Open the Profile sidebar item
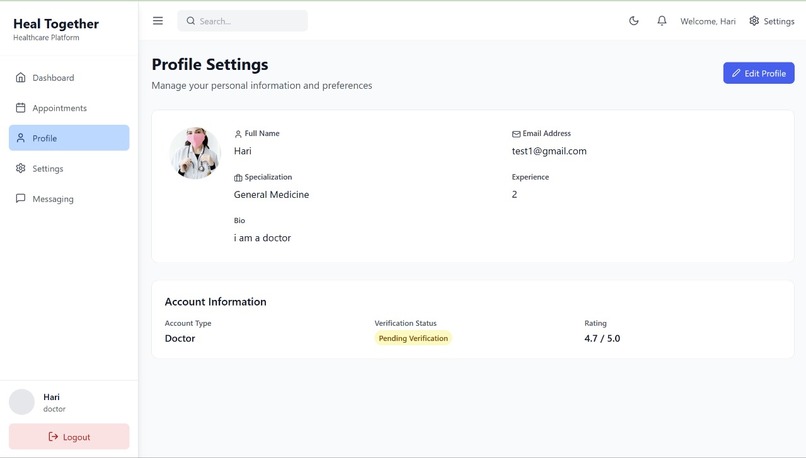Screen dimensions: 806x458 pos(69,138)
